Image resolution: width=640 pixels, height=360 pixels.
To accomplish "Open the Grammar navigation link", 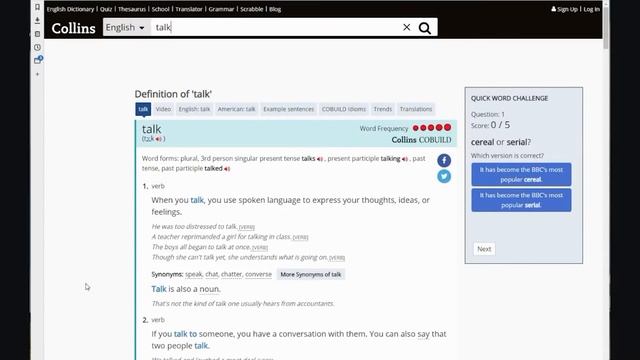I will [221, 9].
